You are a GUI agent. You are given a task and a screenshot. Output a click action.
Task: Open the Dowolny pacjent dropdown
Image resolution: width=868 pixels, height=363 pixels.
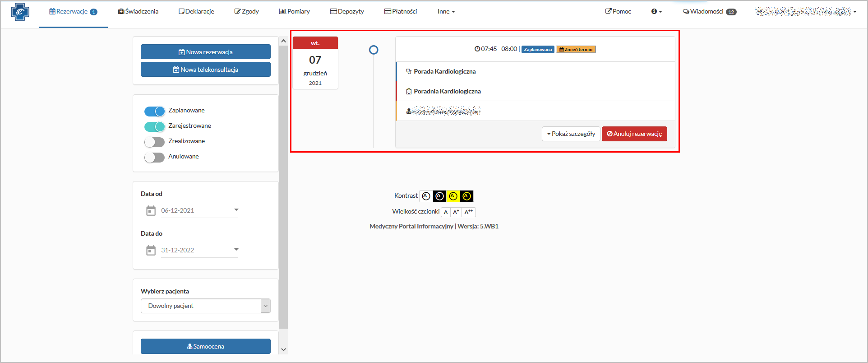point(206,306)
